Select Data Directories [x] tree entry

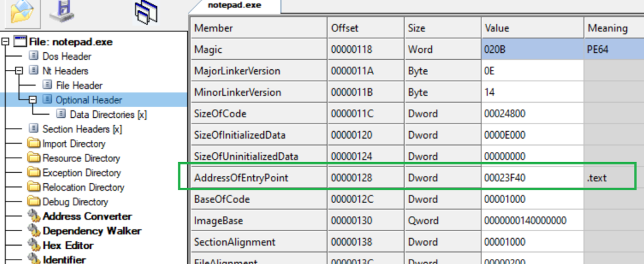pyautogui.click(x=108, y=115)
